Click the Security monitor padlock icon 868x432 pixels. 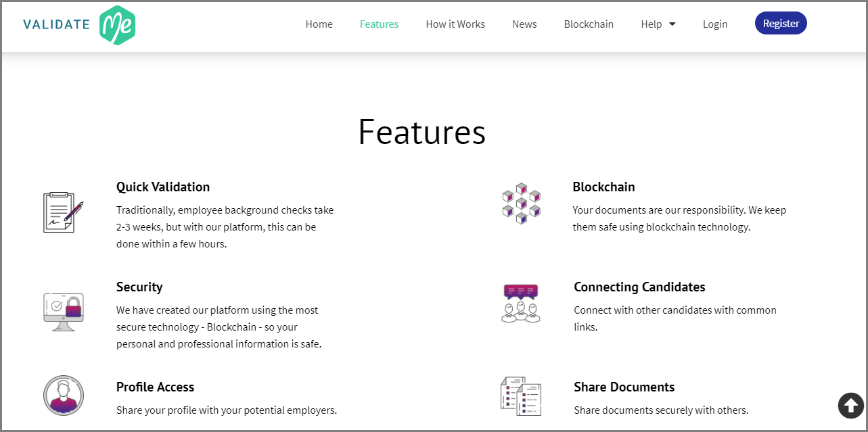[63, 312]
